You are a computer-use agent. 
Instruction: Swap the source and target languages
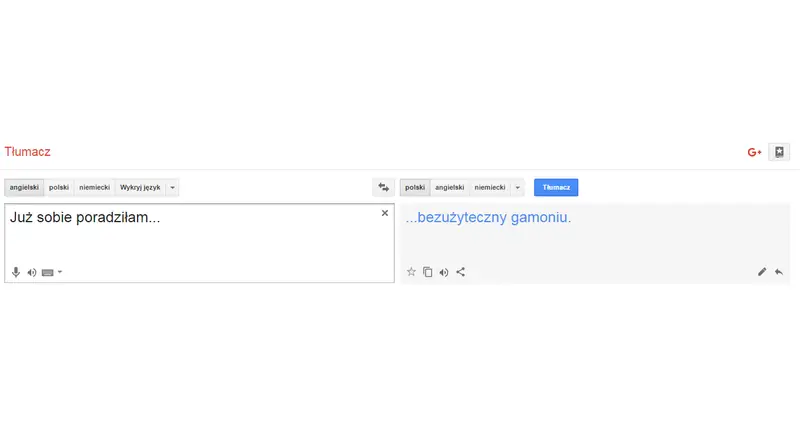(x=384, y=187)
